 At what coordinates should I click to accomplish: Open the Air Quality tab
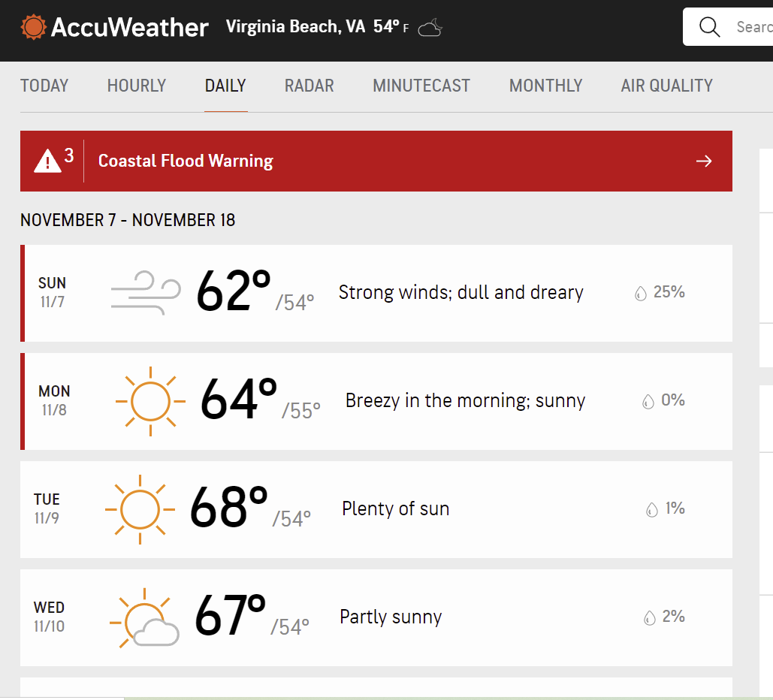tap(666, 86)
